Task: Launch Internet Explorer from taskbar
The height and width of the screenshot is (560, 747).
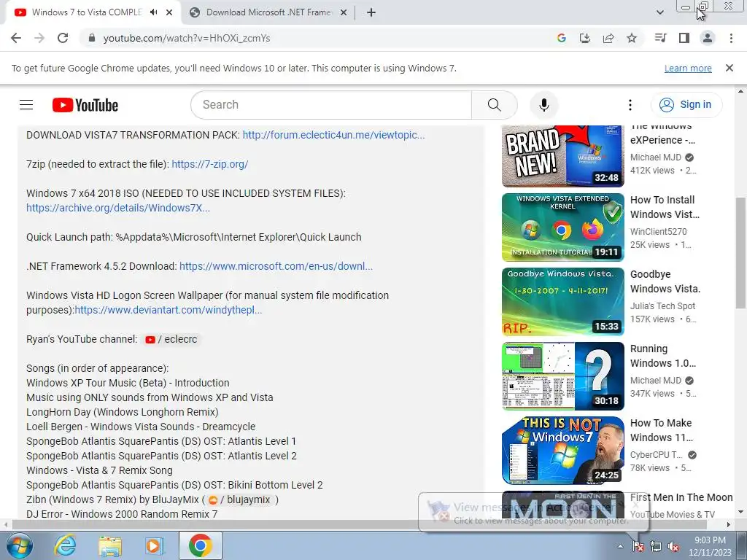Action: tap(65, 545)
